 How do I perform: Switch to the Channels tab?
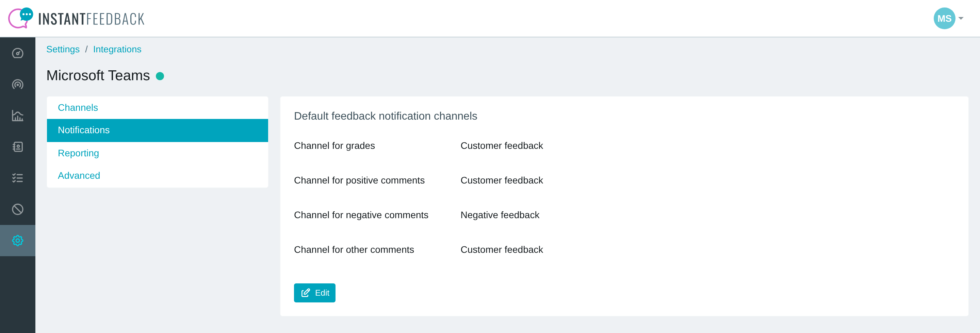[x=158, y=107]
